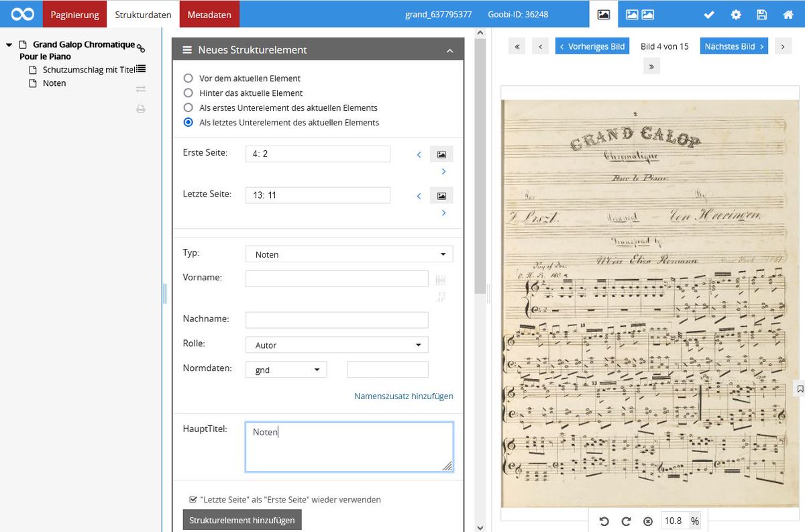Jump to first image double-arrow
The image size is (805, 532).
[x=517, y=46]
